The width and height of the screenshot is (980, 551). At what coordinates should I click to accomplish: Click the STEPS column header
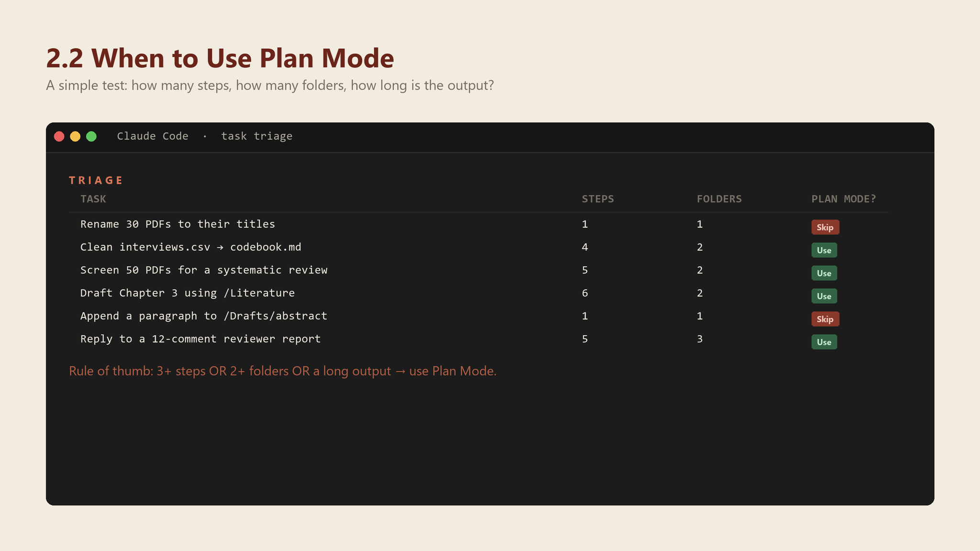click(598, 199)
